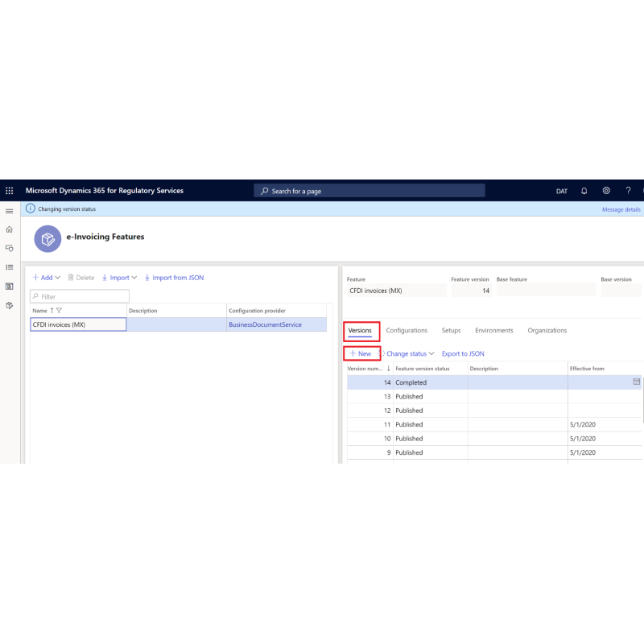This screenshot has height=644, width=644.
Task: Click the Delete button
Action: coord(81,278)
